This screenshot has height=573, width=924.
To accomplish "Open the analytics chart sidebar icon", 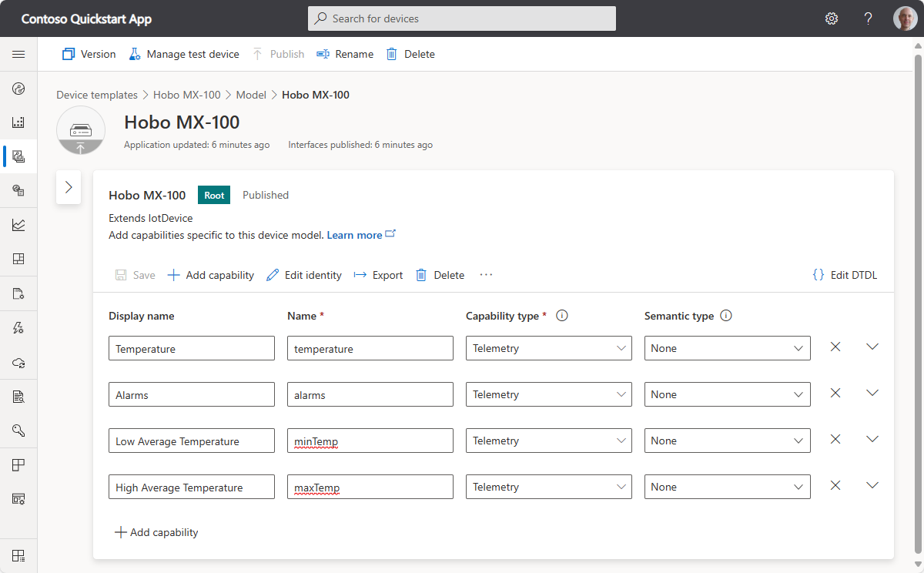I will pos(18,225).
